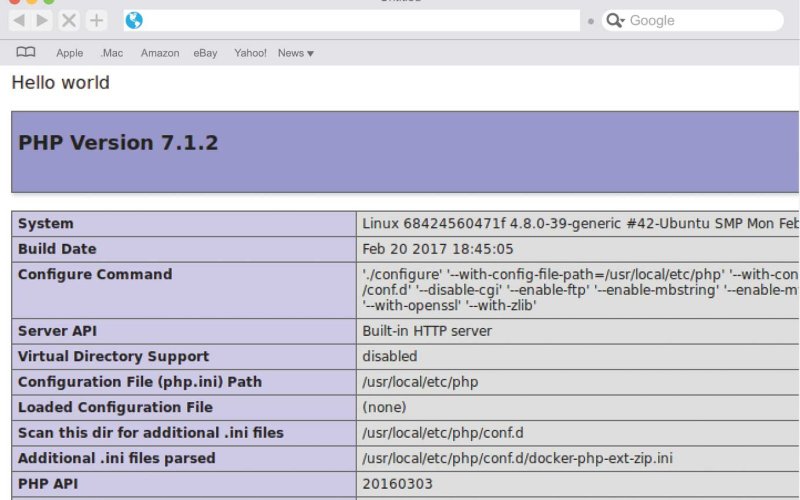Select the (none) value
The width and height of the screenshot is (800, 500).
384,408
